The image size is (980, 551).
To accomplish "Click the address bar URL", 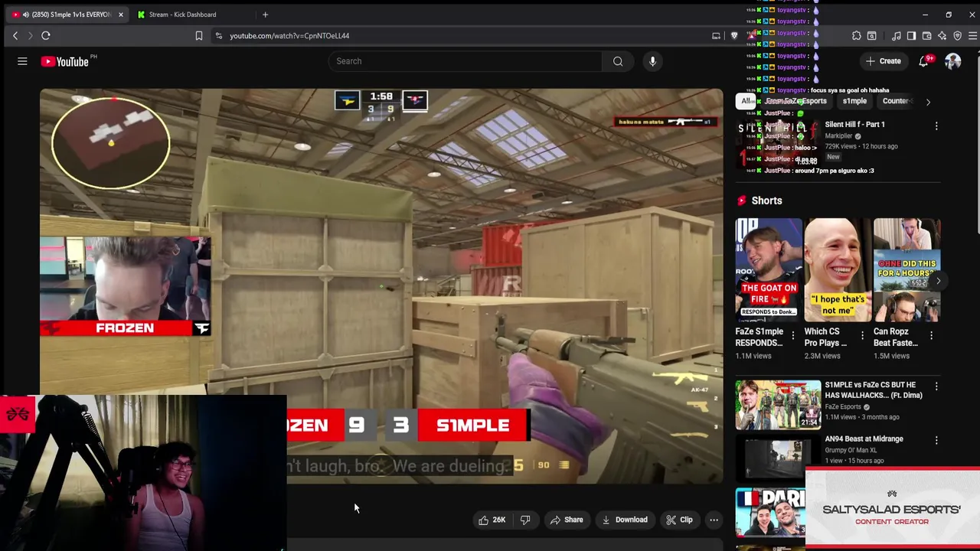I will [289, 35].
